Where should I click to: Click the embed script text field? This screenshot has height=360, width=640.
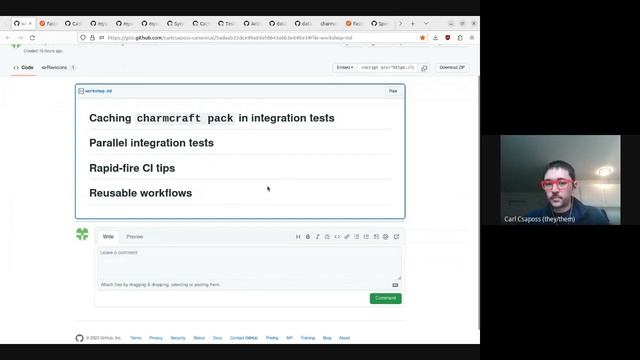[x=388, y=67]
